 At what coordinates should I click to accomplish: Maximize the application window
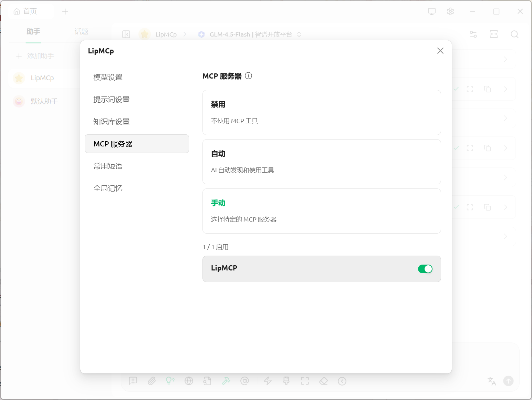pyautogui.click(x=496, y=12)
